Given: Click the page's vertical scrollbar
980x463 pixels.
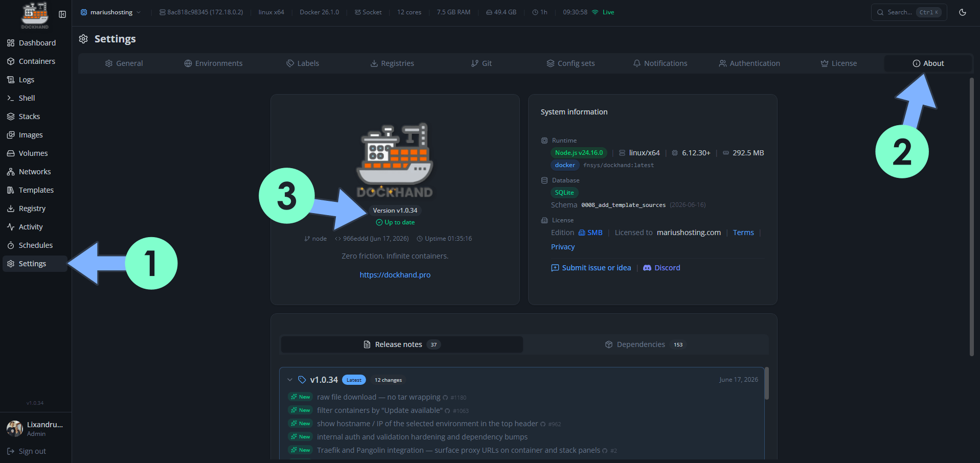Looking at the screenshot, I should click(972, 217).
